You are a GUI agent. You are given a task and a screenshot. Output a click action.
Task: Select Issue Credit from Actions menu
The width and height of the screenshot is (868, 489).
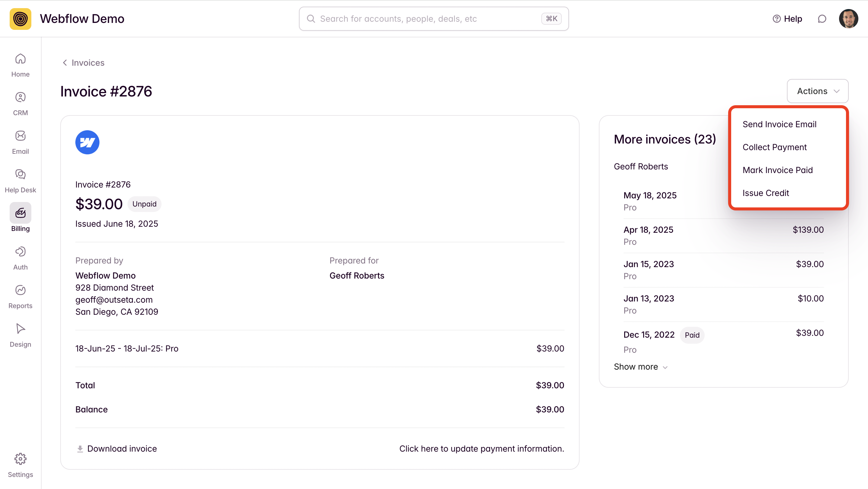pyautogui.click(x=766, y=193)
